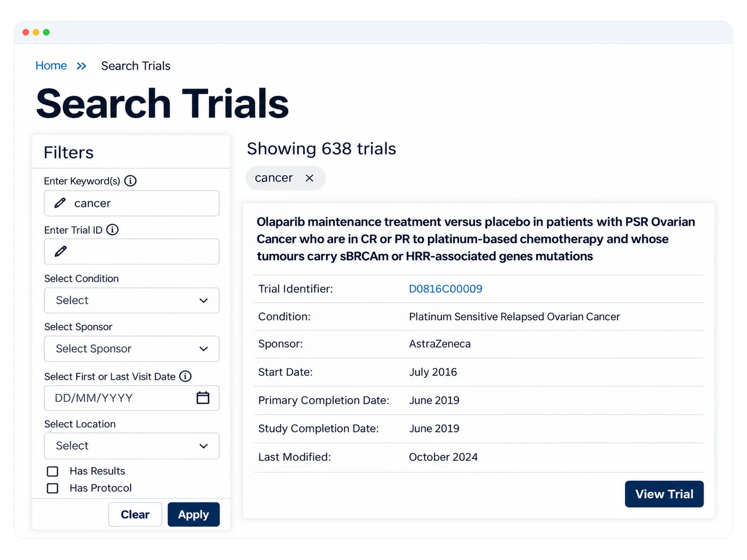Click the Enter Trial ID info icon
Image resolution: width=747 pixels, height=560 pixels.
pos(113,230)
